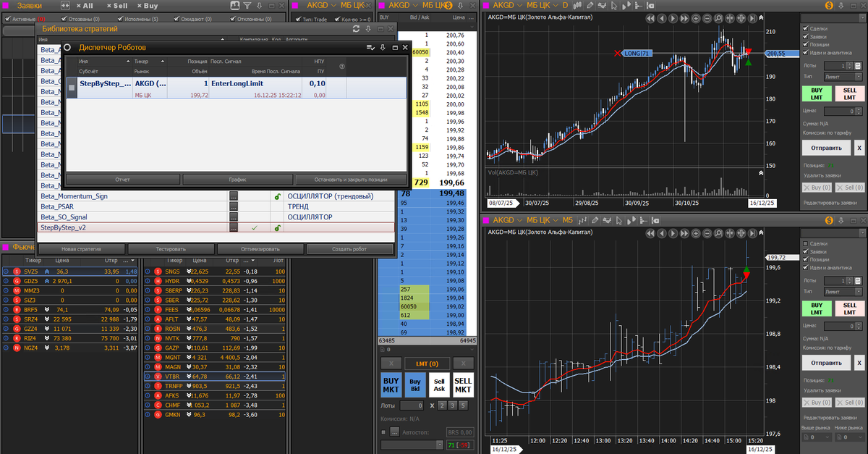The width and height of the screenshot is (868, 454).
Task: Click the × All cancel orders button
Action: [85, 6]
